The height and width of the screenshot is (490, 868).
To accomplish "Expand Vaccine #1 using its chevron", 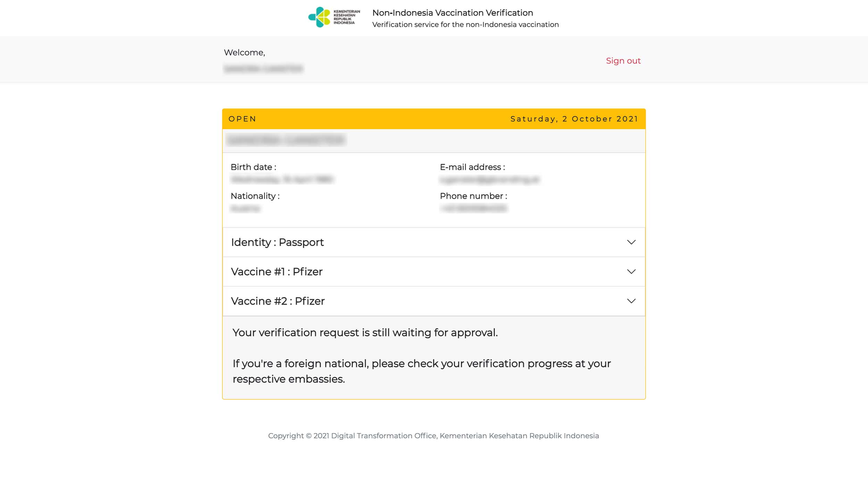I will pyautogui.click(x=631, y=272).
